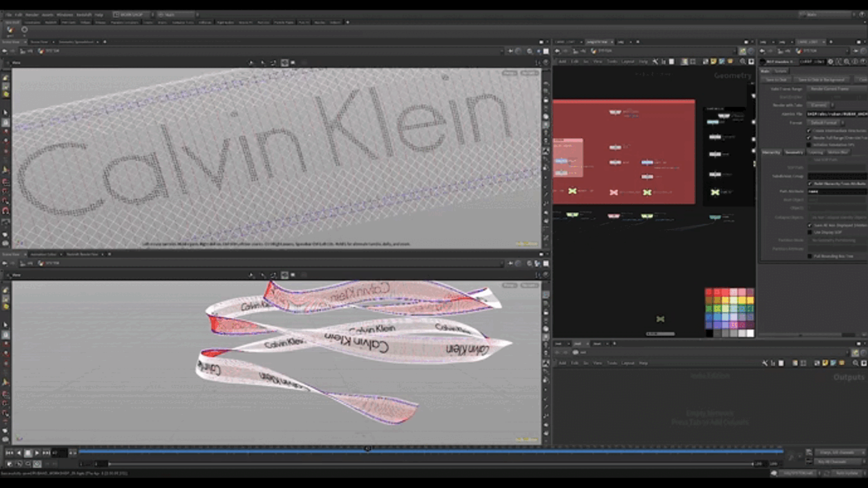This screenshot has width=868, height=488.
Task: Toggle Use Display SOP checkbox
Action: tap(810, 232)
